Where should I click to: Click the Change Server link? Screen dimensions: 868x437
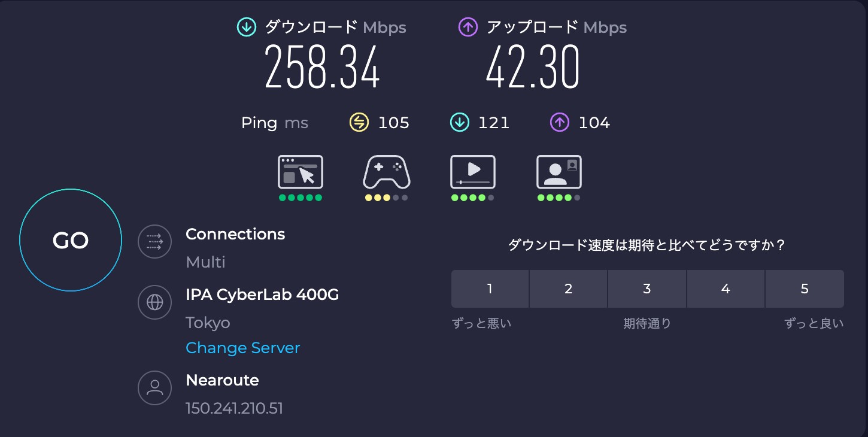pyautogui.click(x=242, y=348)
